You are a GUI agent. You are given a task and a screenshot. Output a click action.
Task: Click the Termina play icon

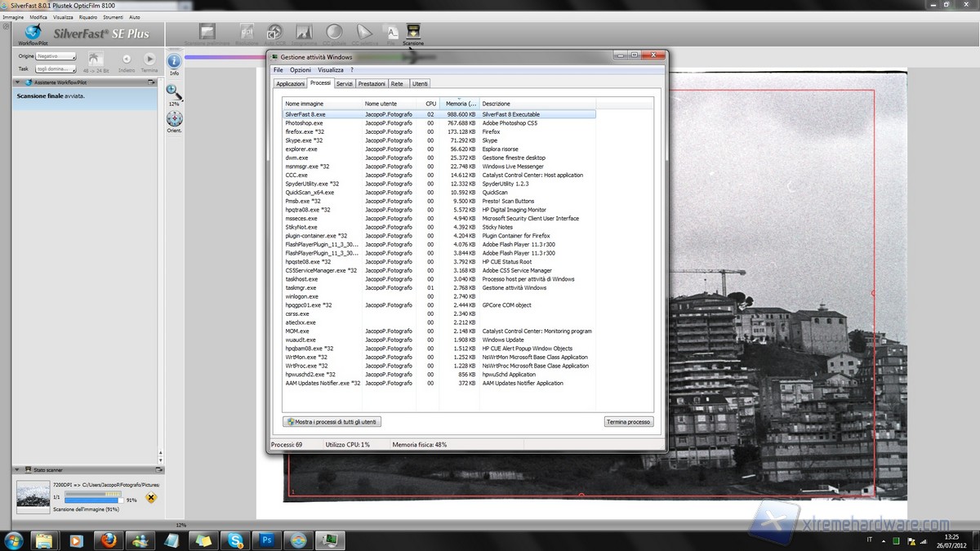coord(149,59)
